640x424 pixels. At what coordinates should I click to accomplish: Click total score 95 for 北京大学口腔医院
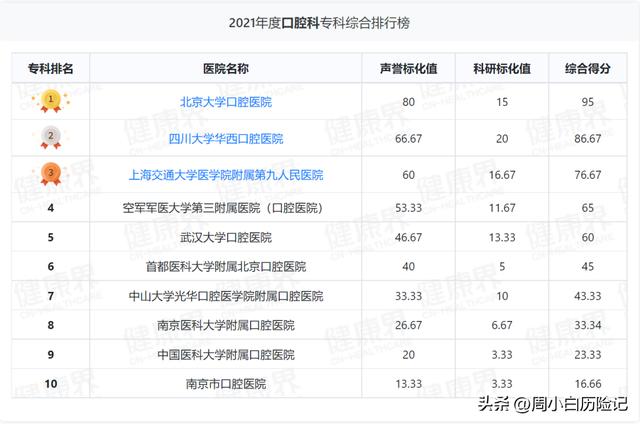tap(588, 102)
